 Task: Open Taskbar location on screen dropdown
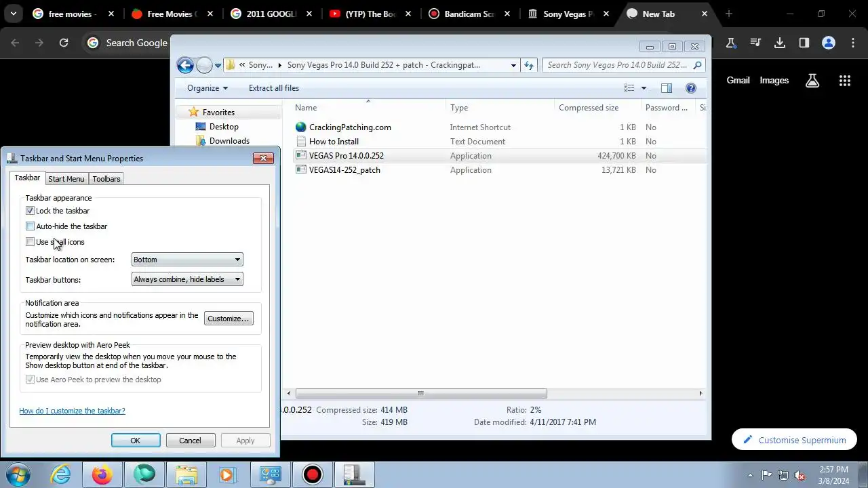(187, 260)
